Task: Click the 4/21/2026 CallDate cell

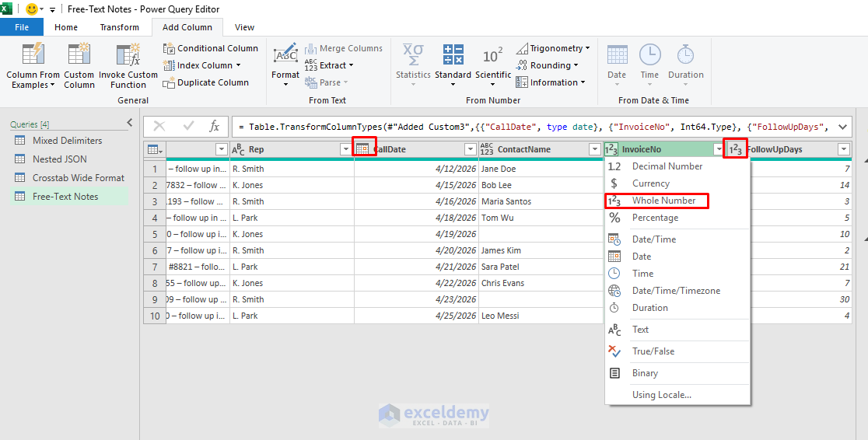Action: click(416, 267)
